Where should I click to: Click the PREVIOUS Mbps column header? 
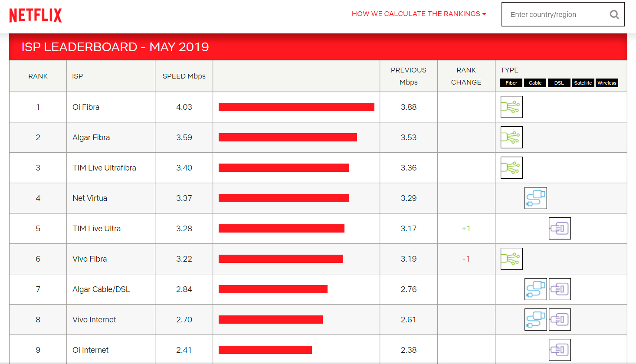(409, 76)
